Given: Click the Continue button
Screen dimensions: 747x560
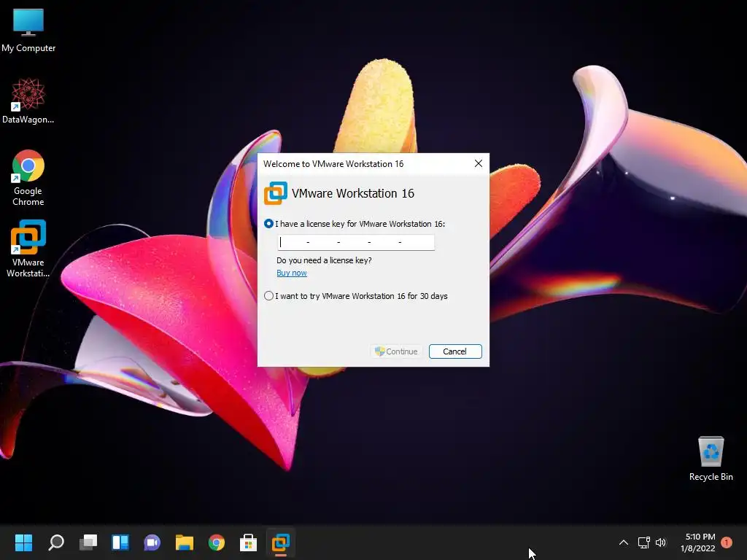Looking at the screenshot, I should tap(396, 351).
